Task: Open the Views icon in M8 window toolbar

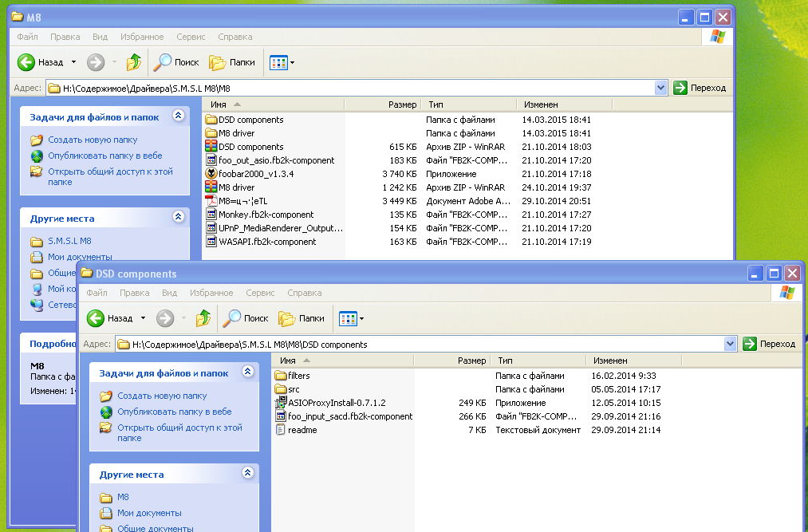Action: point(278,63)
